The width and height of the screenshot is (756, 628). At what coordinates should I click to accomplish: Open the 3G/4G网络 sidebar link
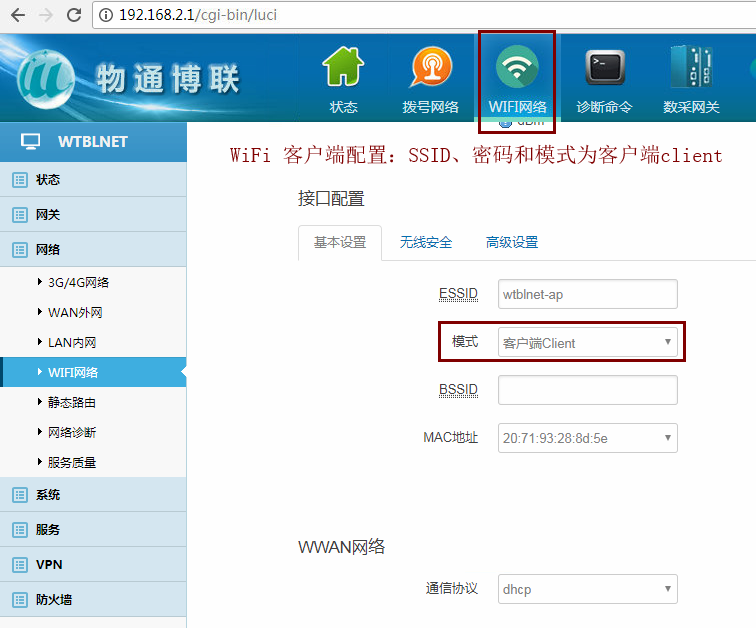coord(78,282)
